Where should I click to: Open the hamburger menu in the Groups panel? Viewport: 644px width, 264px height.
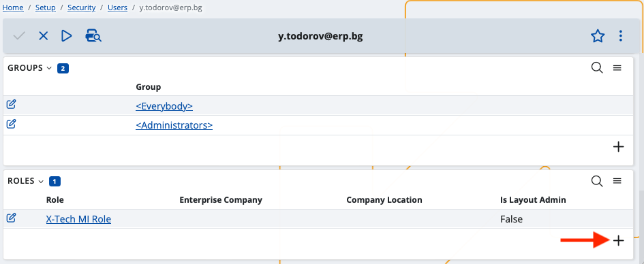click(617, 67)
